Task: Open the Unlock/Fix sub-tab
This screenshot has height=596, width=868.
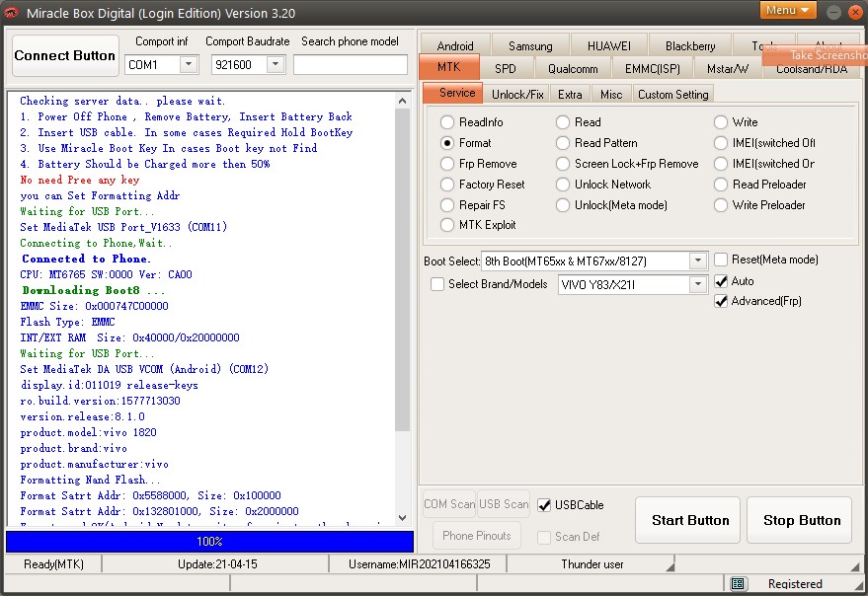Action: pyautogui.click(x=517, y=94)
